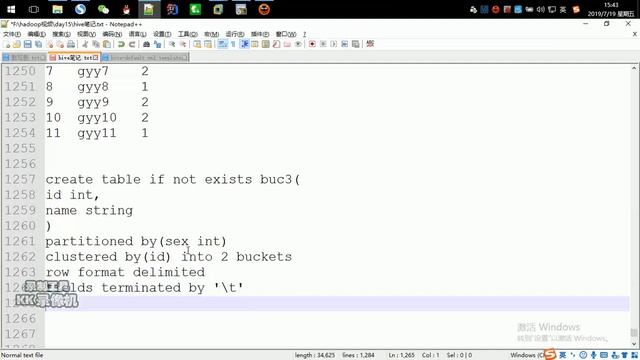Place cursor on 'create table if not exists buc3(' line
Image resolution: width=640 pixels, height=360 pixels.
(172, 180)
